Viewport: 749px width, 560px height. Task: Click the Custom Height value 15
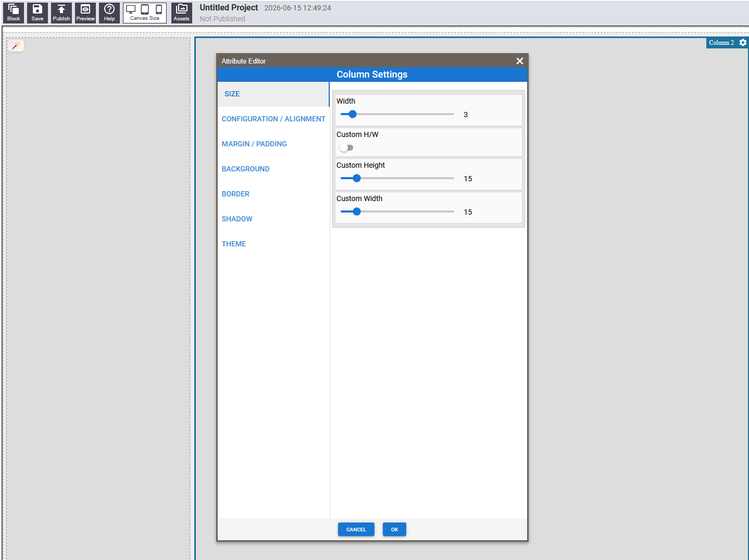pos(468,179)
